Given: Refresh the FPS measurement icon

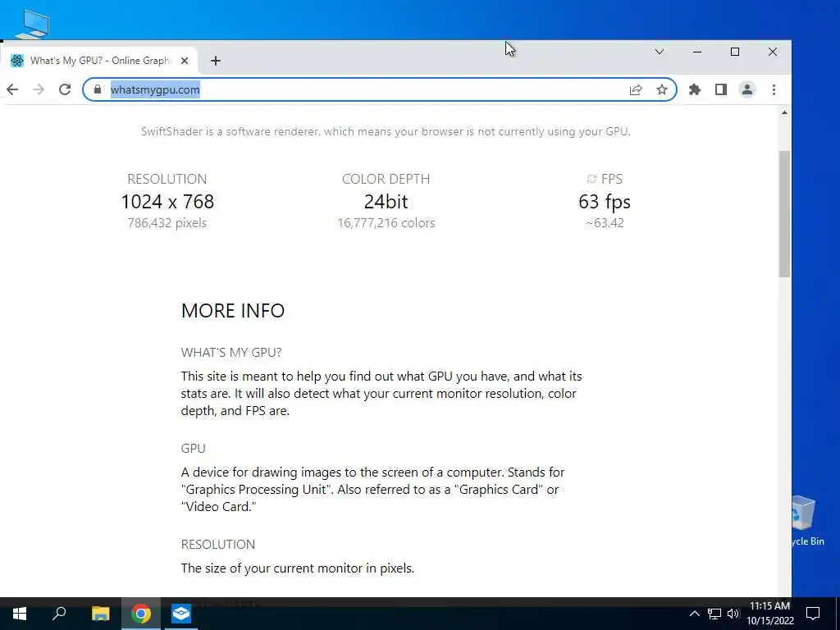Looking at the screenshot, I should point(591,179).
